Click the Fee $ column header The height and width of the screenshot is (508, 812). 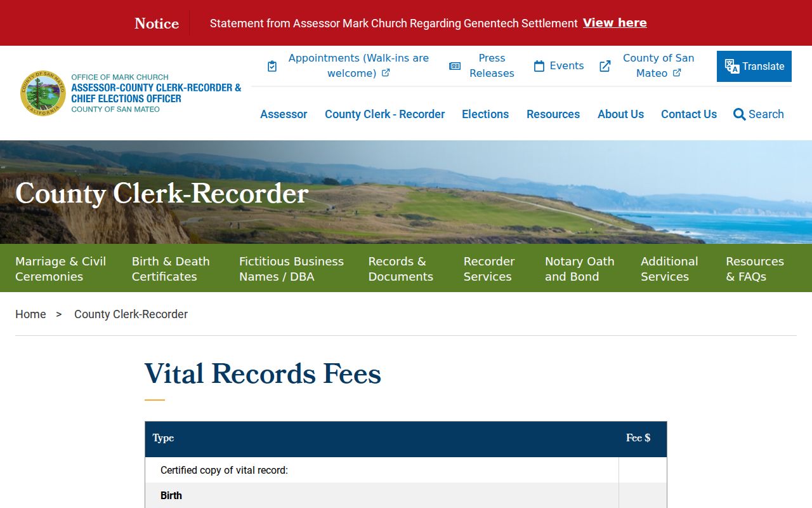click(638, 438)
